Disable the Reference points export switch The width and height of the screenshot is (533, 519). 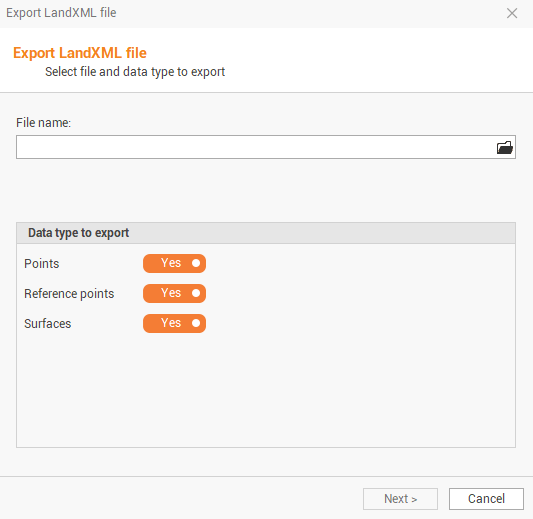pyautogui.click(x=174, y=293)
